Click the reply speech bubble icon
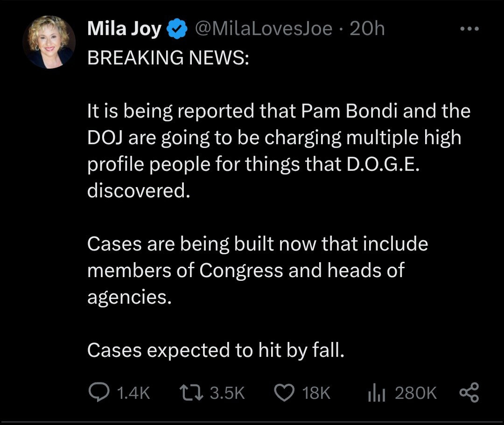 coord(98,393)
